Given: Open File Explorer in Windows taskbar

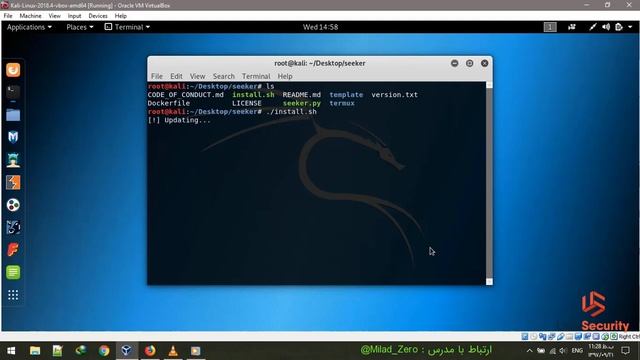Looking at the screenshot, I should [x=35, y=351].
